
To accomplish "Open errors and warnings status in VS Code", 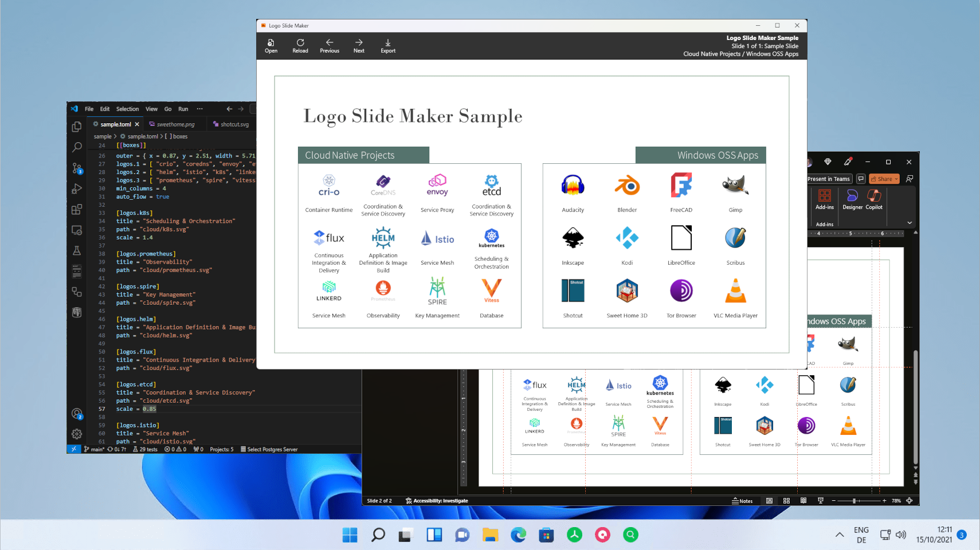I will tap(175, 449).
